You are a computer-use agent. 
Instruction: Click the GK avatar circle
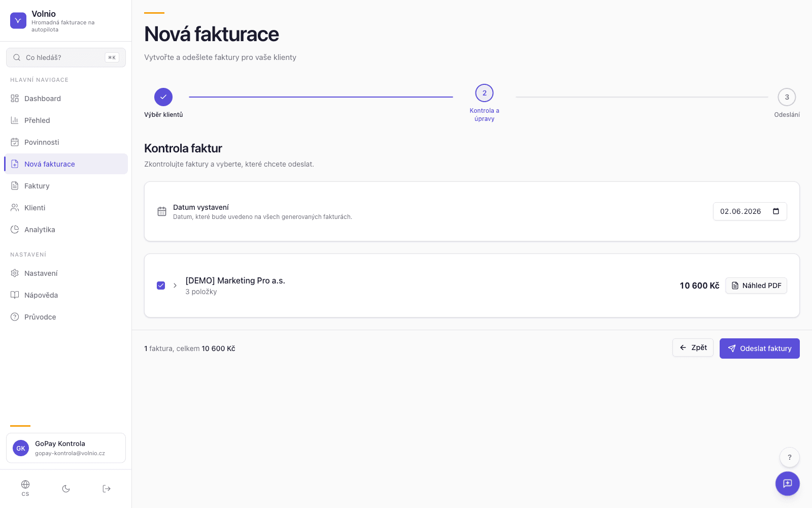point(21,448)
